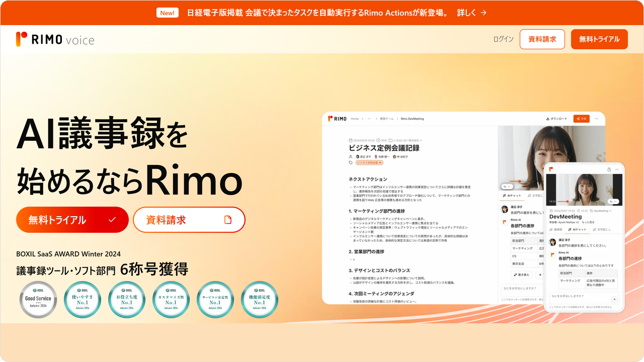This screenshot has width=644, height=362.
Task: Click the mobile video progress bar
Action: pyautogui.click(x=576, y=201)
